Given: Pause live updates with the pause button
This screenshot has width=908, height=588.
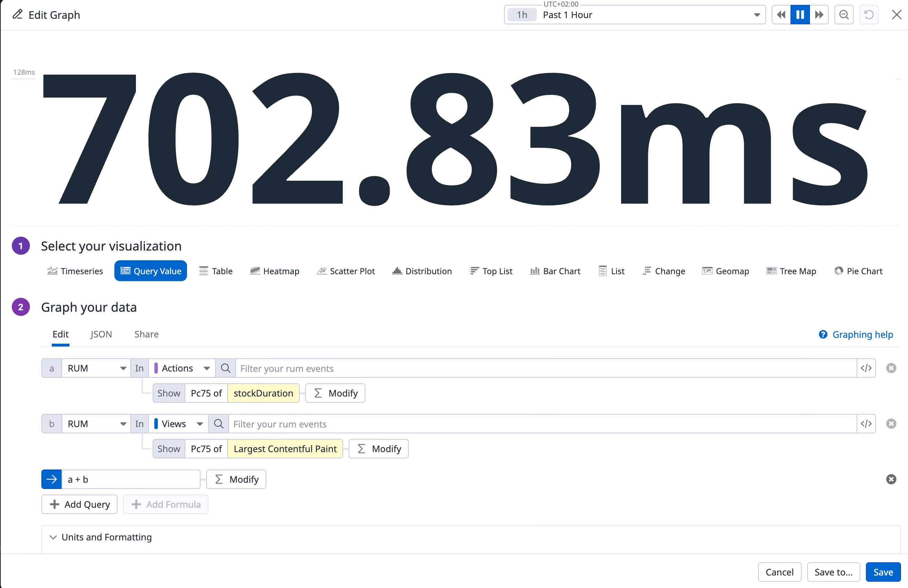Looking at the screenshot, I should [800, 15].
